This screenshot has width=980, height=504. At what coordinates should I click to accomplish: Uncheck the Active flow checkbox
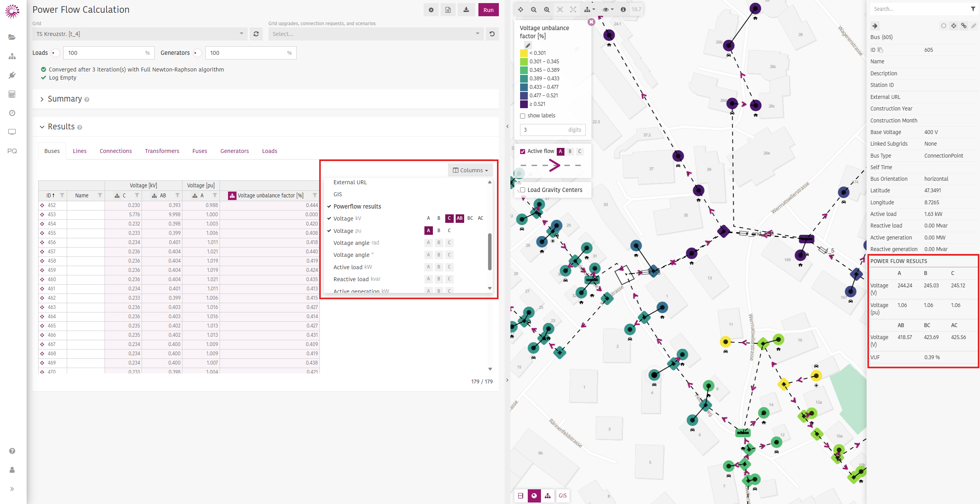pyautogui.click(x=522, y=151)
